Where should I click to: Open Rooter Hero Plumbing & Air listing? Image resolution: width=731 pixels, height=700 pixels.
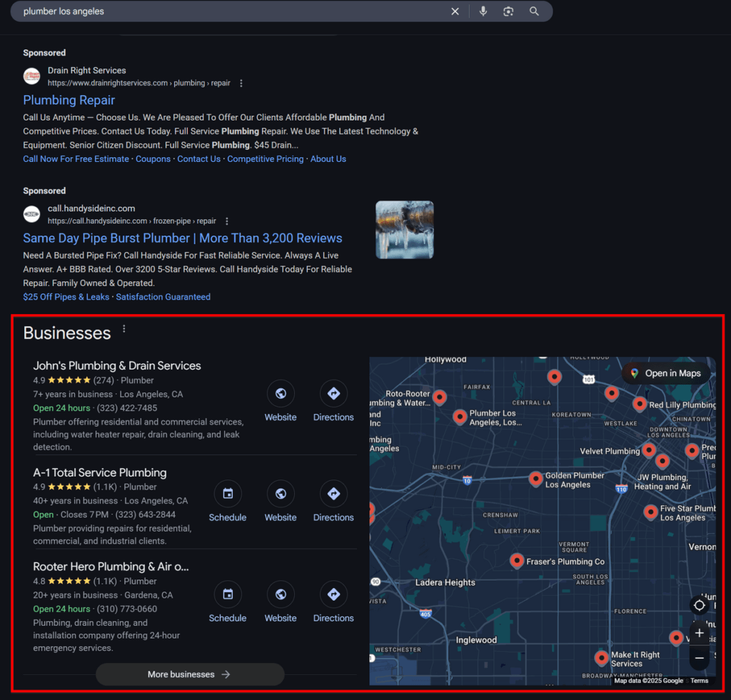coord(111,567)
